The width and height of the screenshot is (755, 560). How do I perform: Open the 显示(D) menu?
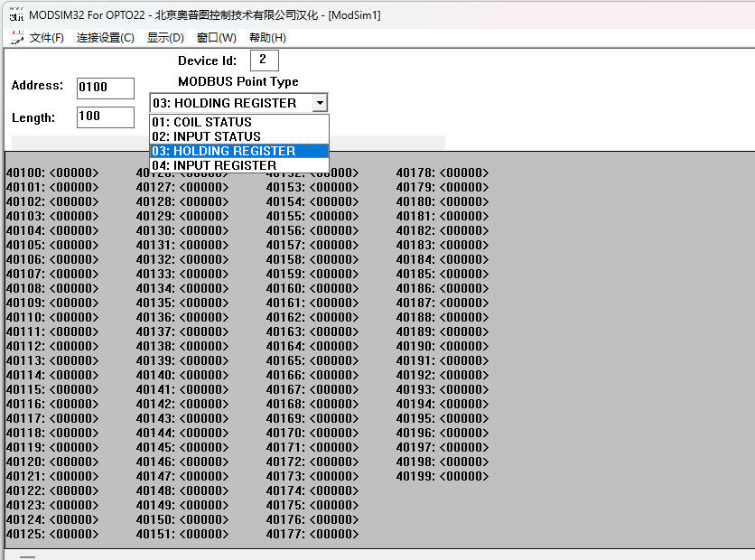[165, 38]
